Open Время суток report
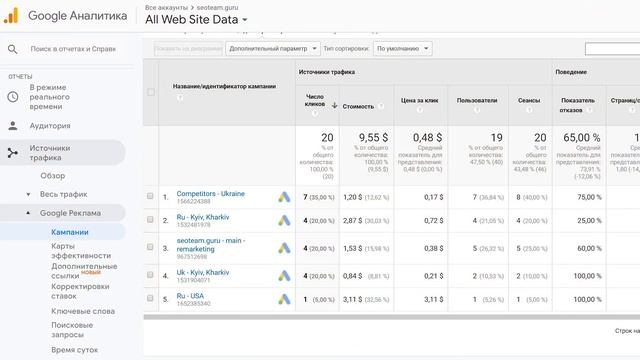The image size is (640, 360). coord(74,350)
